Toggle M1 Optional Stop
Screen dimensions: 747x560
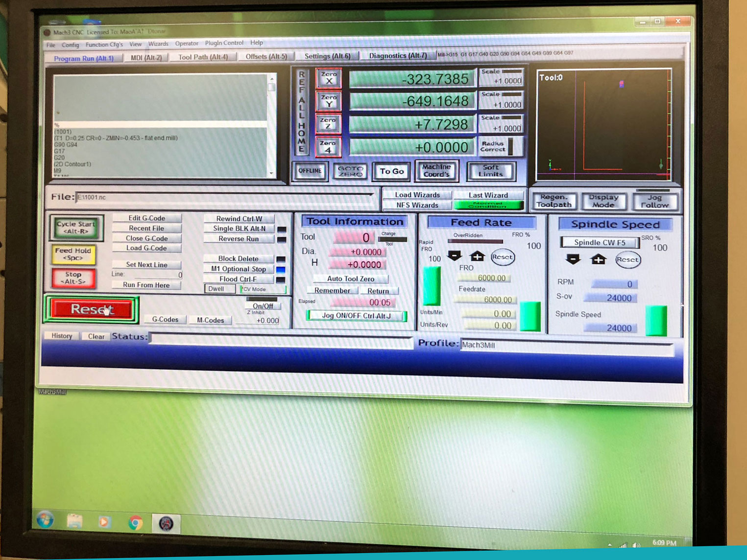(239, 269)
